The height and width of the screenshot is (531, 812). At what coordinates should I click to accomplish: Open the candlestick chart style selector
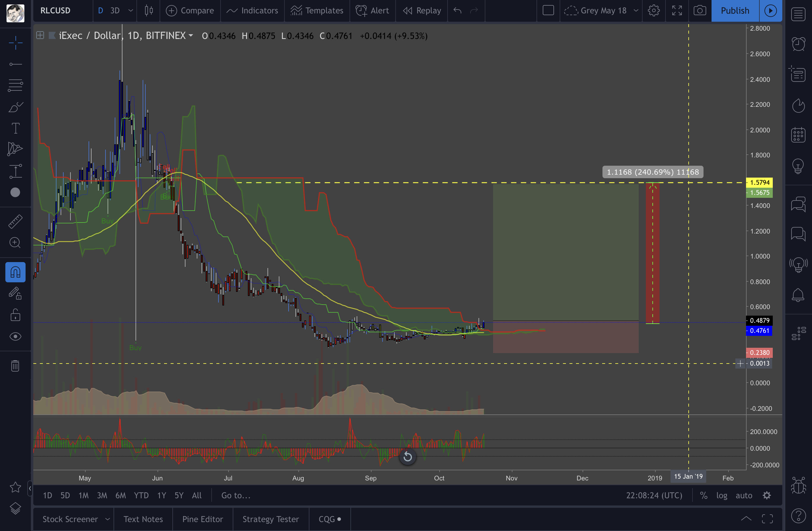pos(149,11)
